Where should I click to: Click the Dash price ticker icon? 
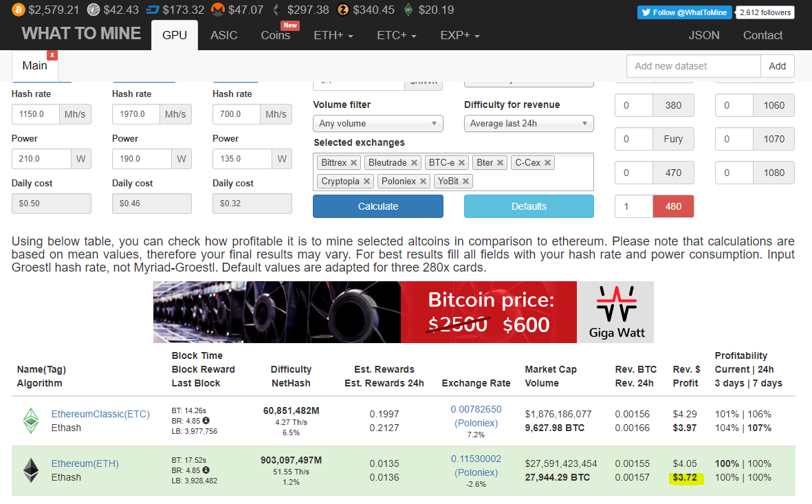(152, 10)
